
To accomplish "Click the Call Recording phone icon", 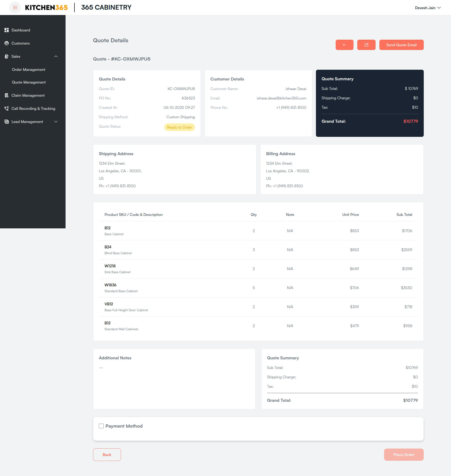I will 7,108.
